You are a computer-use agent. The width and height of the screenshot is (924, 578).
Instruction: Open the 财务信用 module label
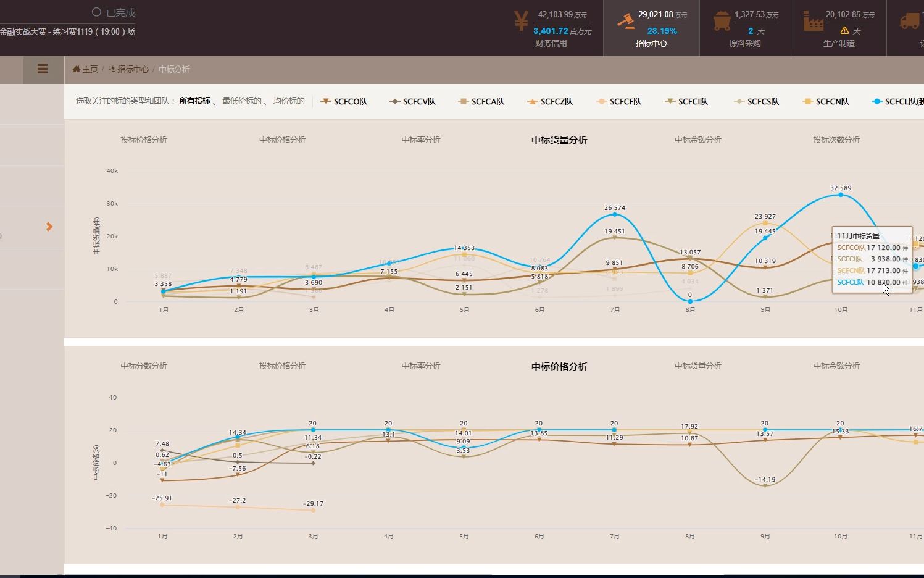click(x=551, y=43)
